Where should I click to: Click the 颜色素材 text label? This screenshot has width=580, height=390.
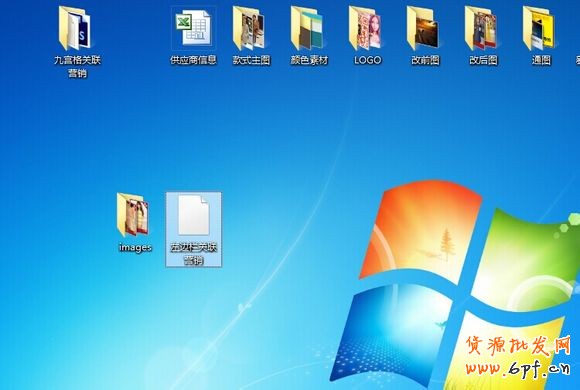coord(309,60)
